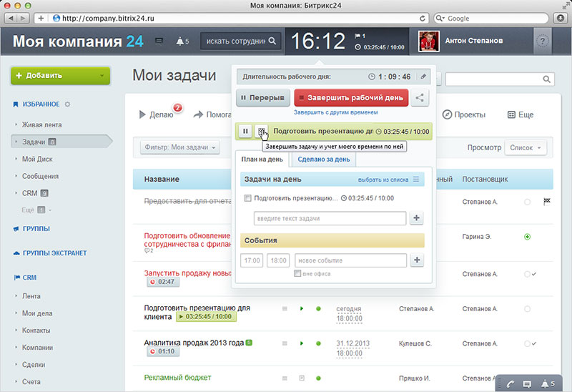Edit workday duration with pencil icon
This screenshot has height=392, width=572.
(423, 77)
